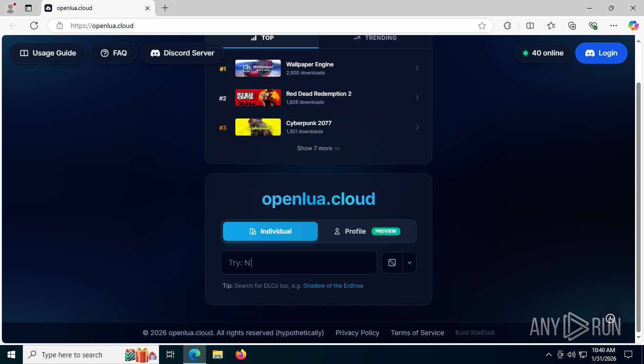This screenshot has width=644, height=364.
Task: Open browser Extensions puzzle icon
Action: (507, 26)
